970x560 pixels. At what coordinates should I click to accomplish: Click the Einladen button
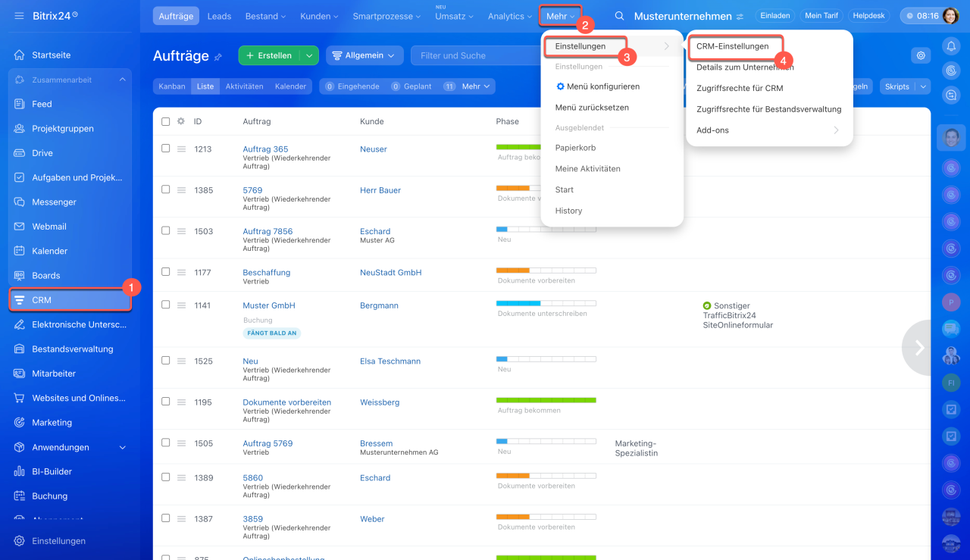[774, 16]
